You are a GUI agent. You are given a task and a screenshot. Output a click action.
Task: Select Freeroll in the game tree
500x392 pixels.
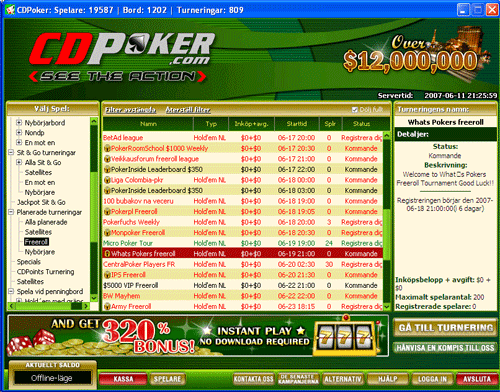(37, 242)
